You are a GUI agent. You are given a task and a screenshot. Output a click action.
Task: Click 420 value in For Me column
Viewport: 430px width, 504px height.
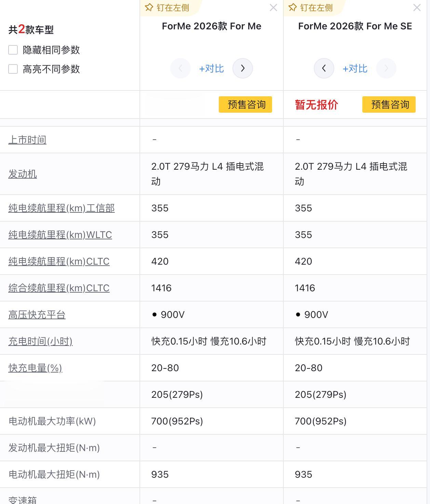(x=160, y=261)
